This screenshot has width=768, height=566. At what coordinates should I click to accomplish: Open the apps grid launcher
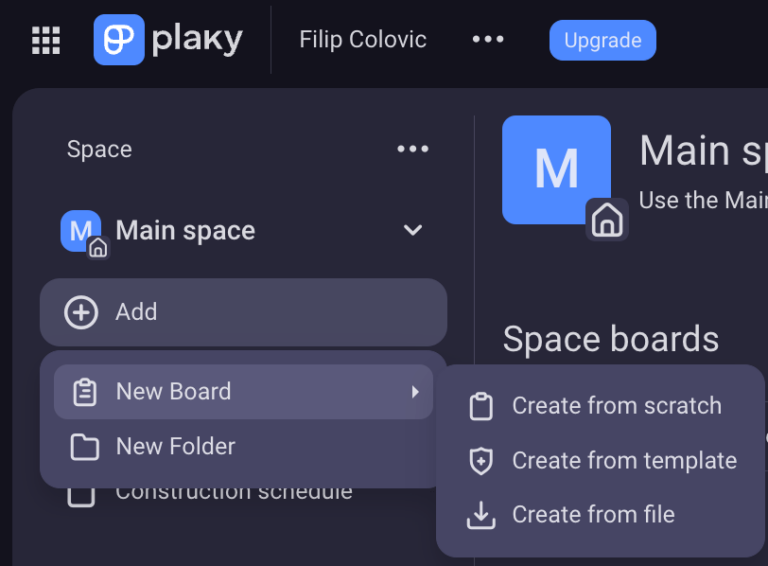coord(46,40)
